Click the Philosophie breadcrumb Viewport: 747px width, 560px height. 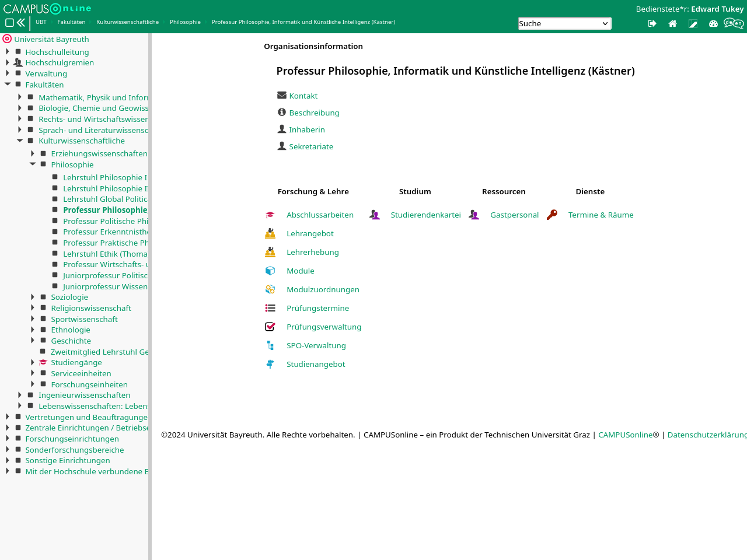click(x=185, y=22)
